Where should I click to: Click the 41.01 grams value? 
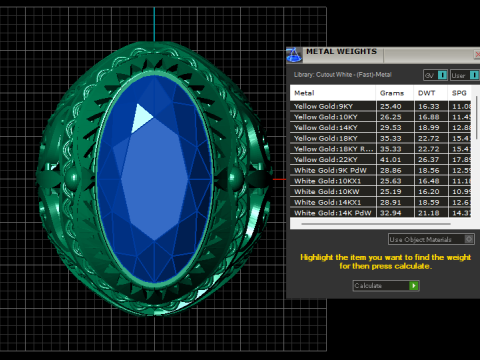391,160
